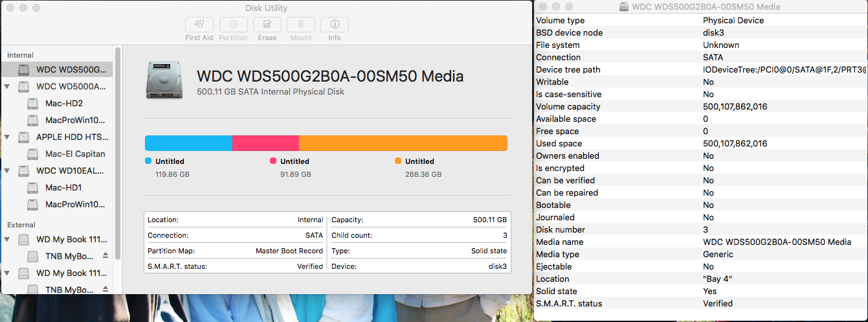Click the Erase toolbar icon
Screen dimensions: 868x322
tap(267, 25)
